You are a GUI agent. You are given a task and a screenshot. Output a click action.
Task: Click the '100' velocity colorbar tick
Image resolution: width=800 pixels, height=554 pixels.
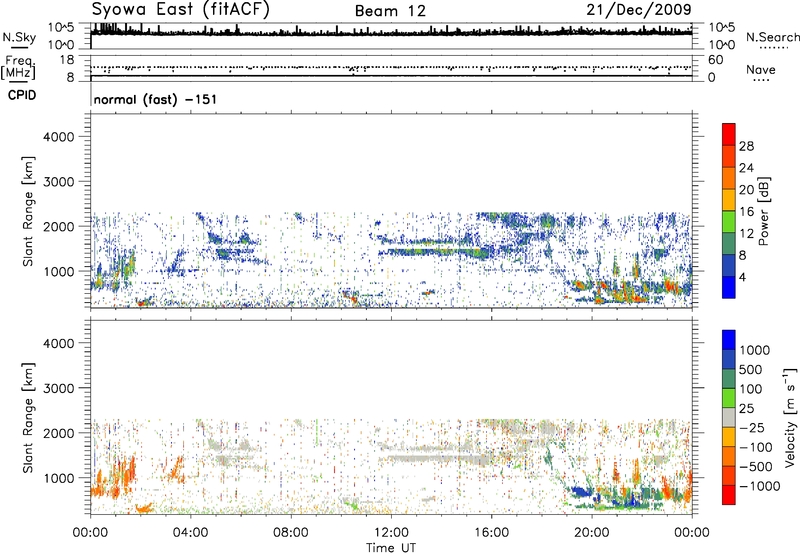(751, 389)
